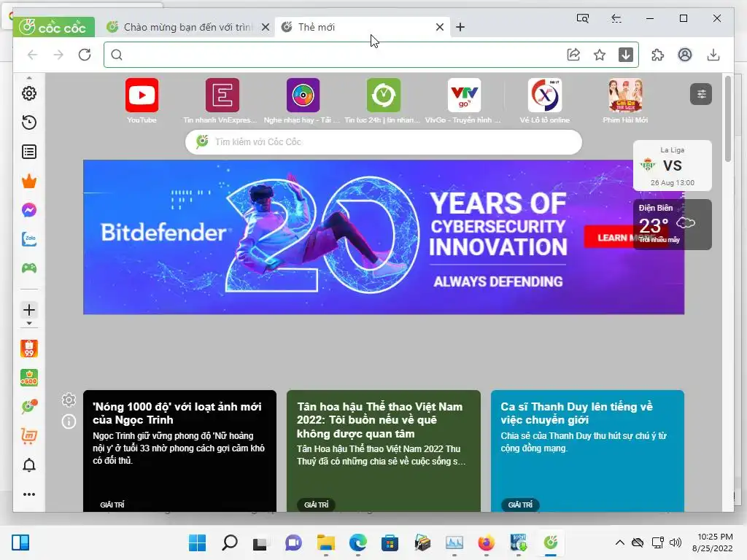
Task: Open the Extensions puzzle icon
Action: (x=658, y=55)
